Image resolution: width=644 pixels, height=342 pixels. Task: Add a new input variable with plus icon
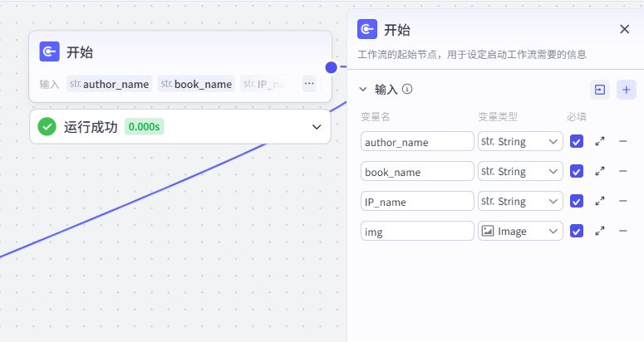(627, 90)
